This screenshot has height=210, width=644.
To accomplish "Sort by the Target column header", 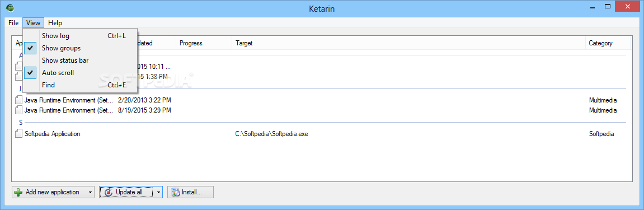I will [408, 43].
